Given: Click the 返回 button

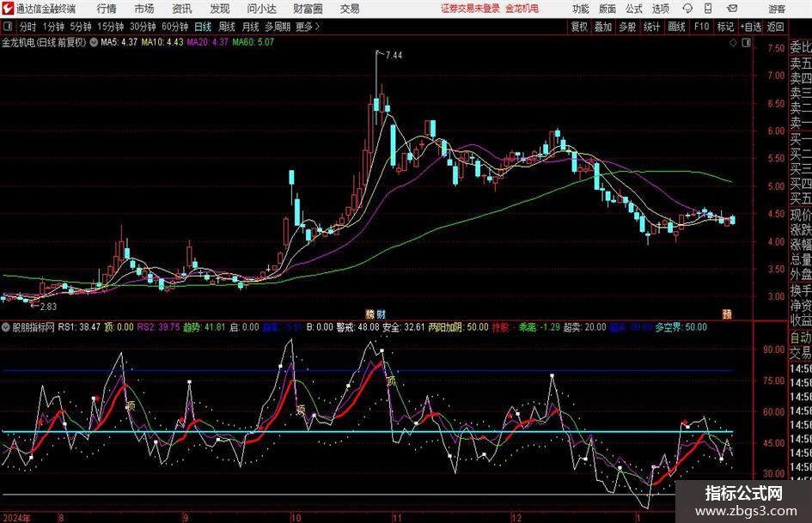Looking at the screenshot, I should point(775,27).
